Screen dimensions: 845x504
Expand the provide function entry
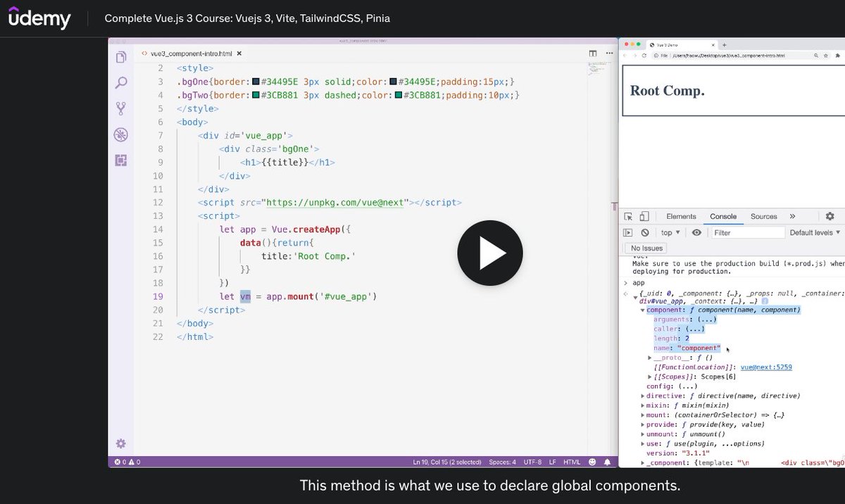coord(642,425)
